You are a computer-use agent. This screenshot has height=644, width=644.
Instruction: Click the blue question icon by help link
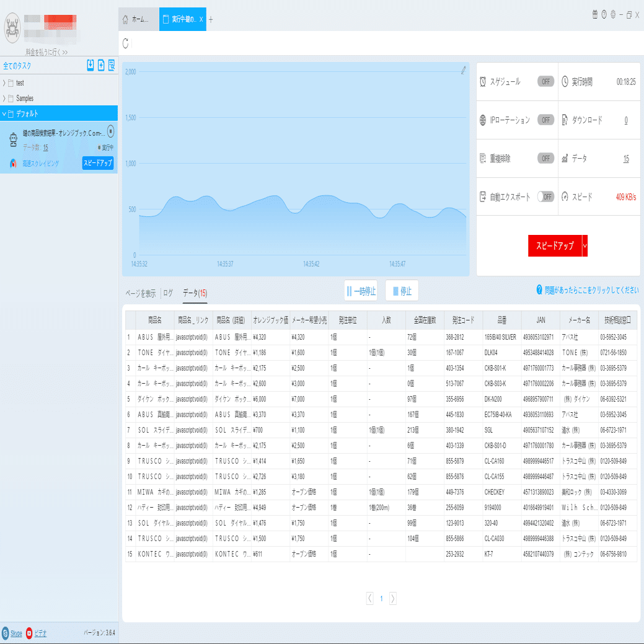[539, 290]
